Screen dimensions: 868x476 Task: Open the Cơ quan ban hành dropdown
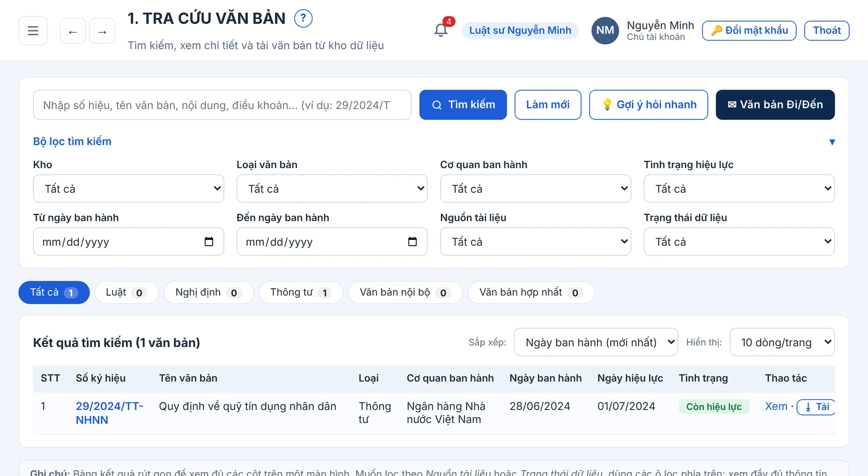coord(536,188)
